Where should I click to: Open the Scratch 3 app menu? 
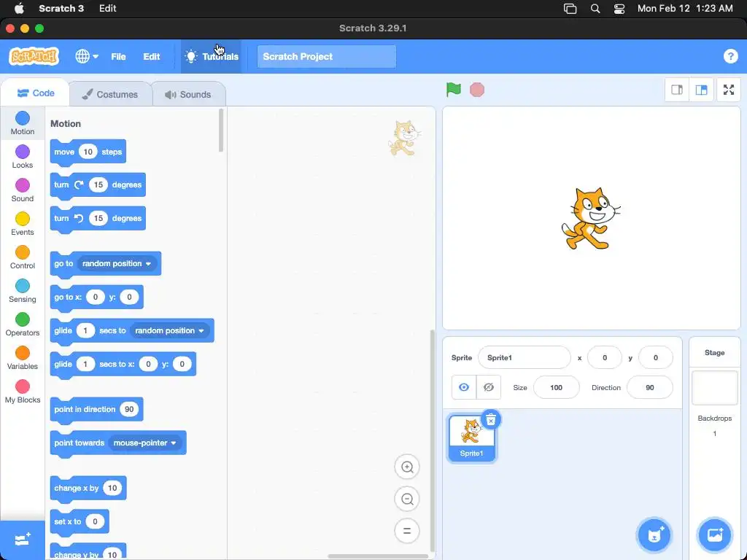pos(61,8)
